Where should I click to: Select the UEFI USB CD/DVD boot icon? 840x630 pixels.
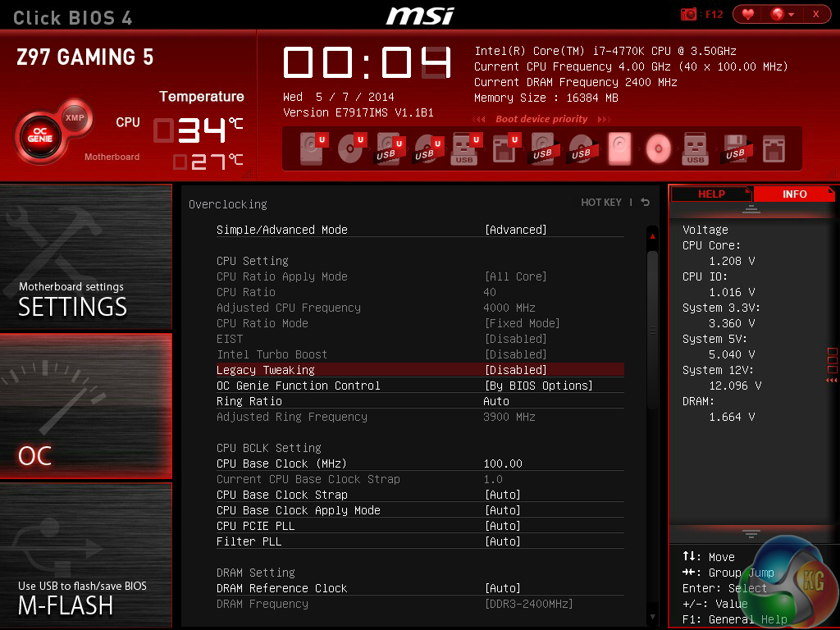pyautogui.click(x=428, y=148)
